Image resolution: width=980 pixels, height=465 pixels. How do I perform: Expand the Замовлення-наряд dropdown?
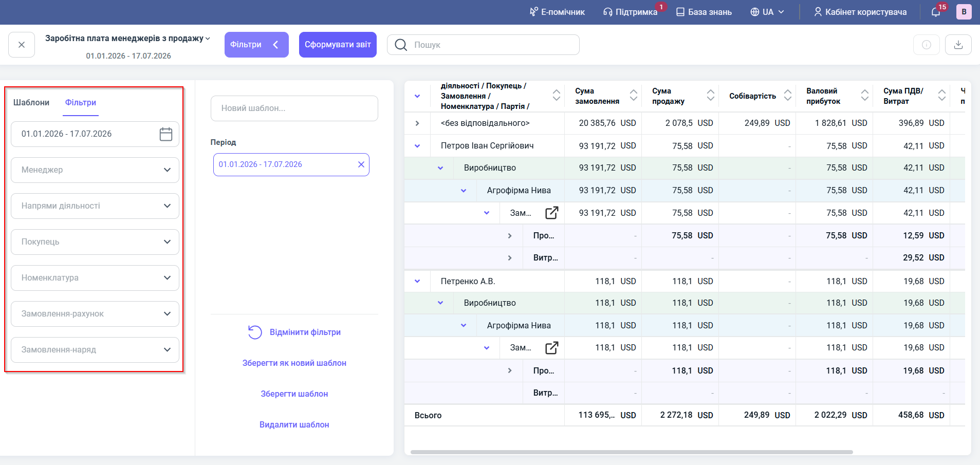click(95, 350)
